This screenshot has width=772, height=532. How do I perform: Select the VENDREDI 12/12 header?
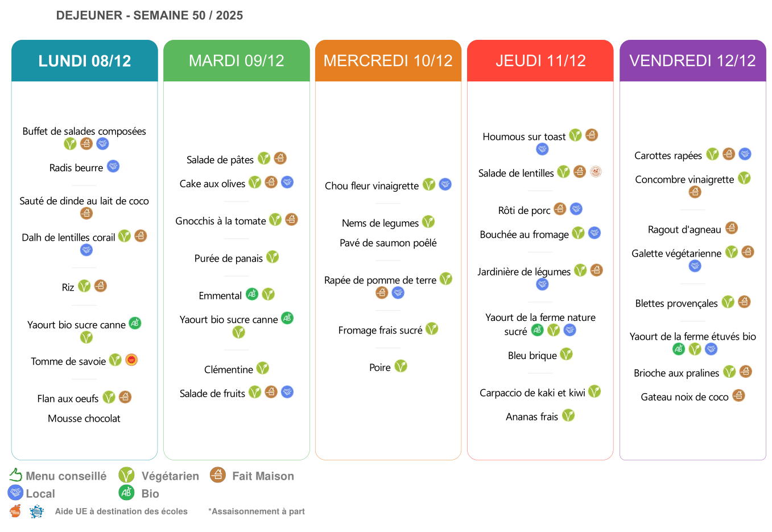(692, 61)
